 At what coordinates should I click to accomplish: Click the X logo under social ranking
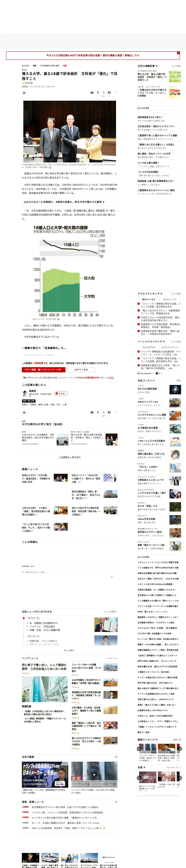157,373
